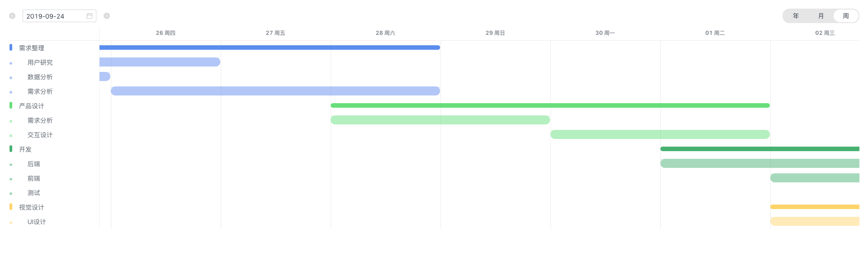Open the 2019-09-24 date picker field
The image size is (868, 267).
[x=59, y=16]
